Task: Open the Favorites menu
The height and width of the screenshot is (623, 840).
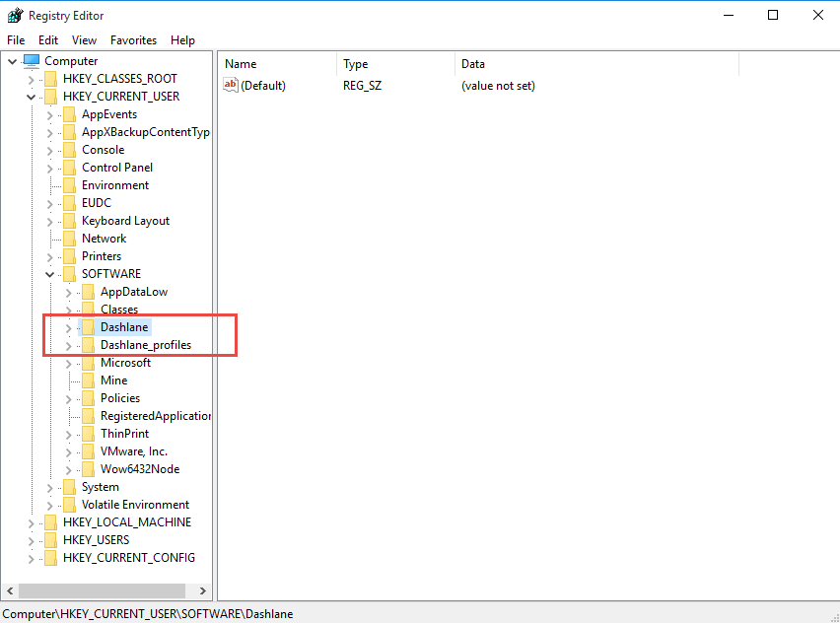Action: click(133, 40)
